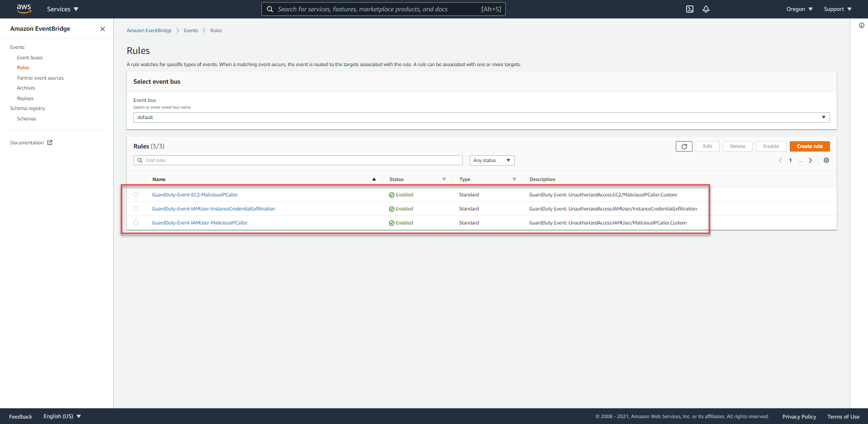Viewport: 868px width, 424px height.
Task: Click the Events sidebar section
Action: [17, 47]
